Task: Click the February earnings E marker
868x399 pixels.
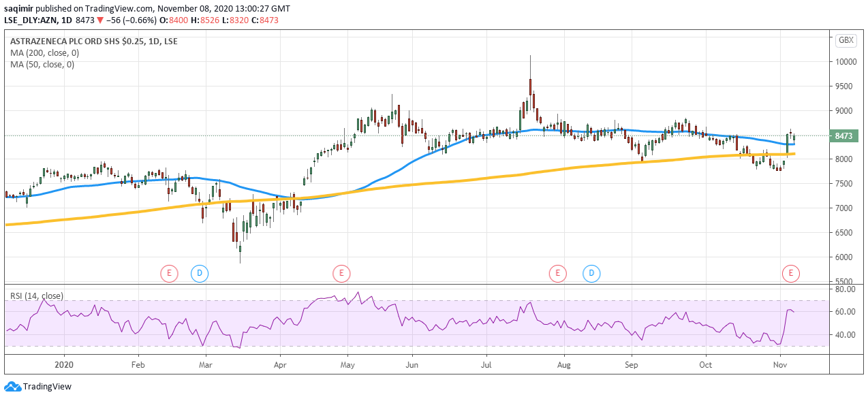Action: 169,274
